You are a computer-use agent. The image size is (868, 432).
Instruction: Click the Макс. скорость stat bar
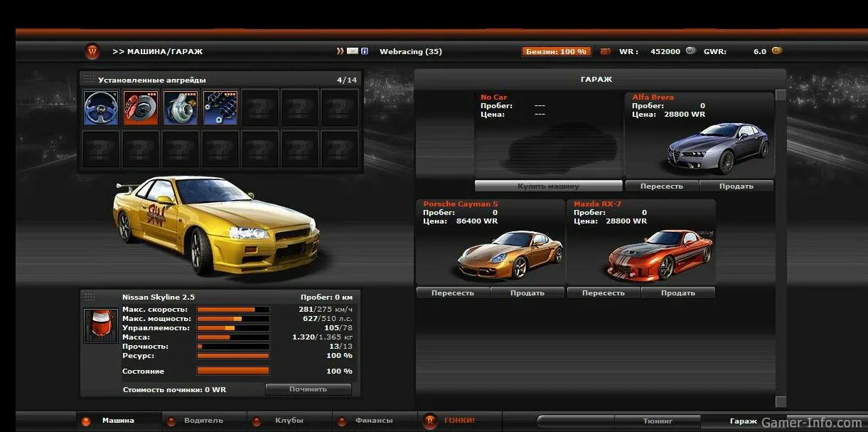[233, 310]
